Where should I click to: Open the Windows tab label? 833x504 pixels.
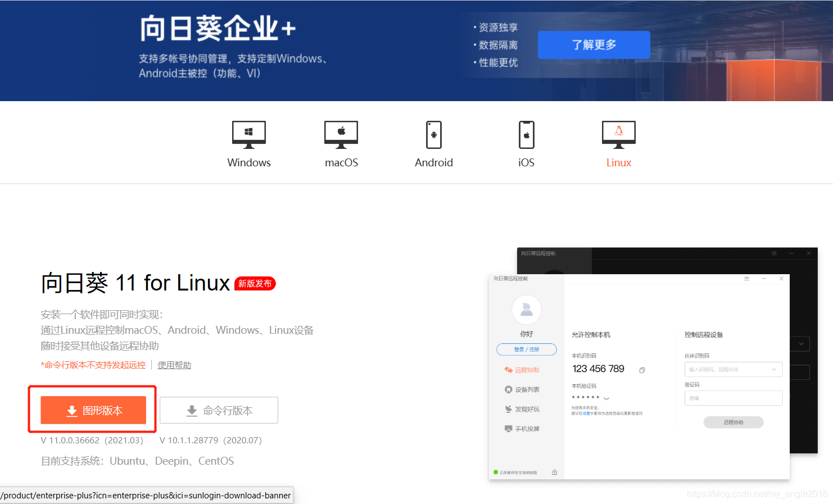pos(249,162)
